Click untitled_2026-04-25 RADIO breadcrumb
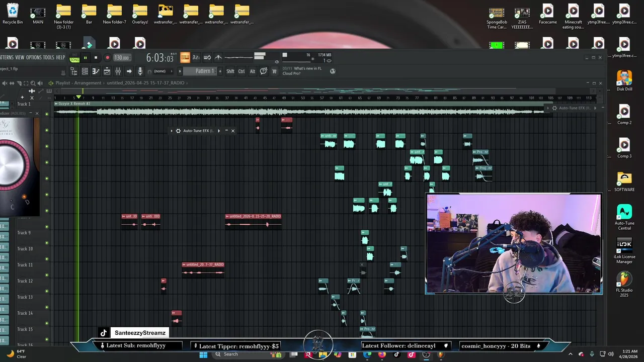Screen dimensions: 644x362 145,83
